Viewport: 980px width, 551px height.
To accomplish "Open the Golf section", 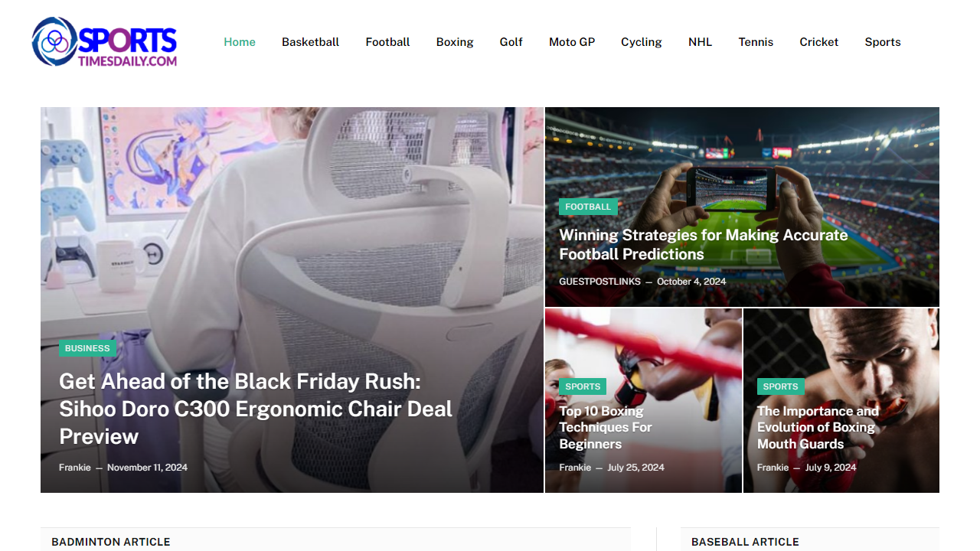I will tap(511, 42).
